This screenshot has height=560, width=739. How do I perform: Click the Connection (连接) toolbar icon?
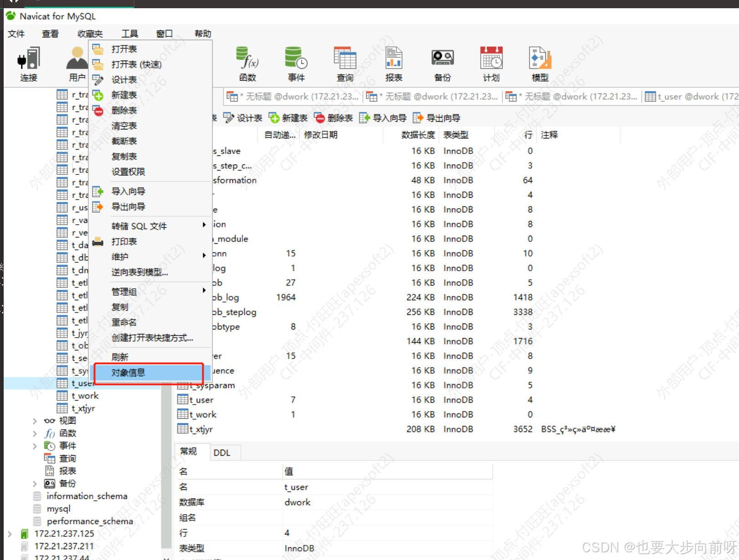[29, 64]
